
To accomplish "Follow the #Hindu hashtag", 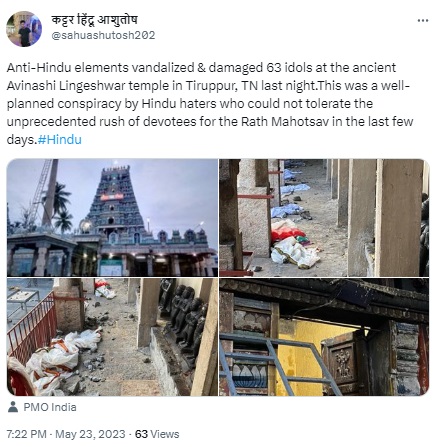I will tap(60, 139).
